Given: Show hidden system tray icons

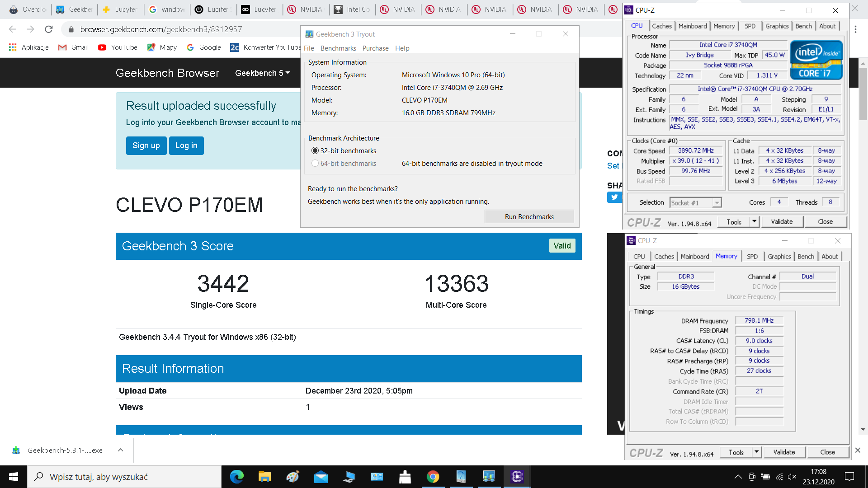Looking at the screenshot, I should 738,477.
